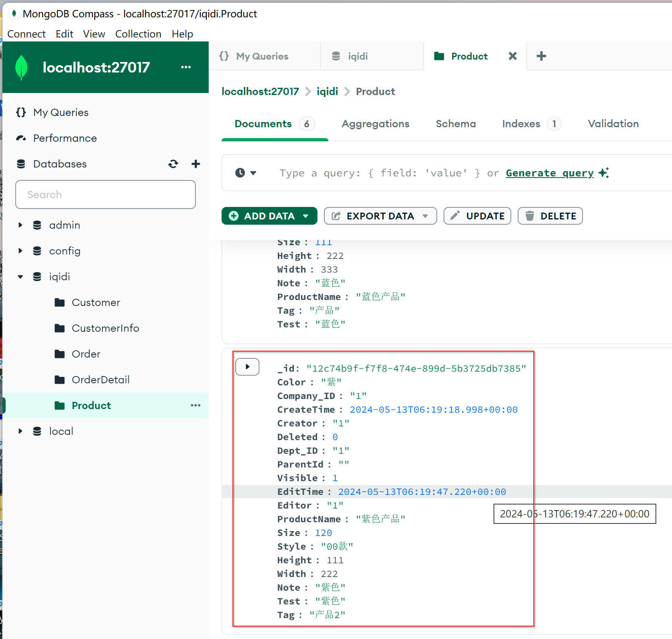Open Product collection actions menu in sidebar
This screenshot has width=672, height=639.
(x=195, y=405)
